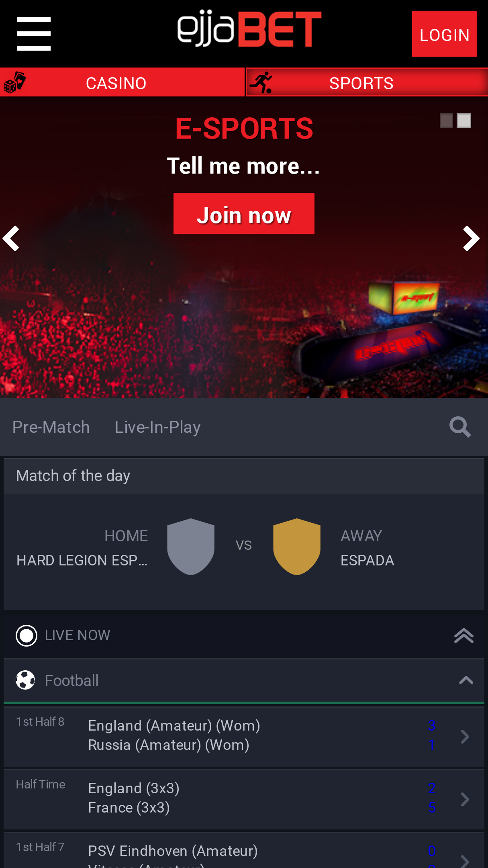Select second banner slide indicator
488x868 pixels.
[x=464, y=121]
